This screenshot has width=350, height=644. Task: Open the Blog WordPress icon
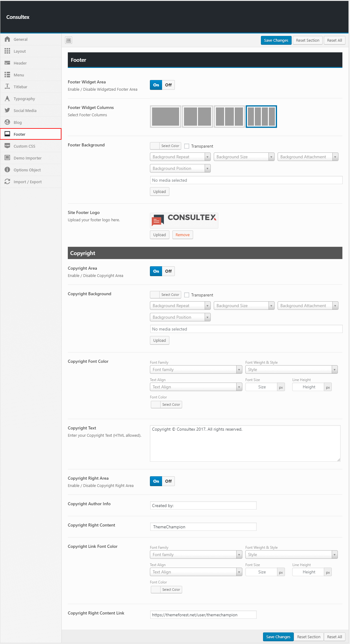(x=7, y=122)
